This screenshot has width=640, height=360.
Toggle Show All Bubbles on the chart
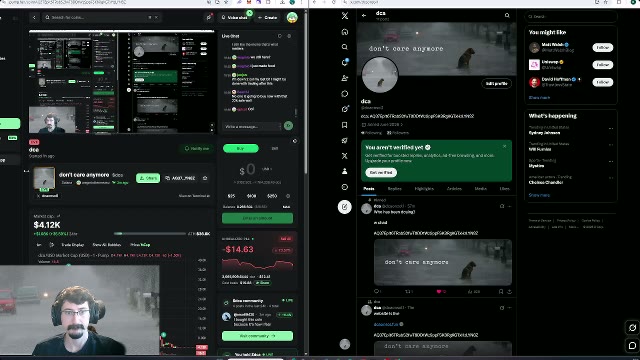pos(107,245)
